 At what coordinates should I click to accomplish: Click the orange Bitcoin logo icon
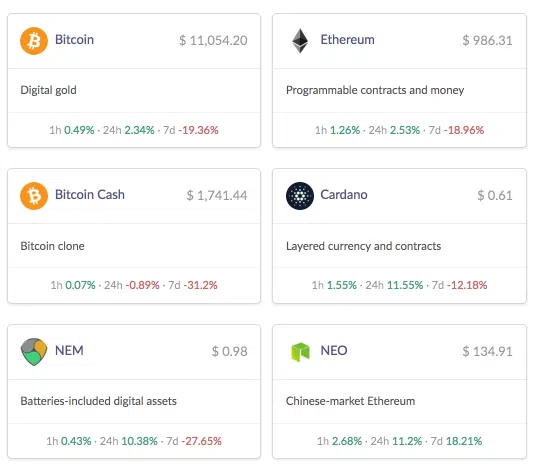(34, 41)
